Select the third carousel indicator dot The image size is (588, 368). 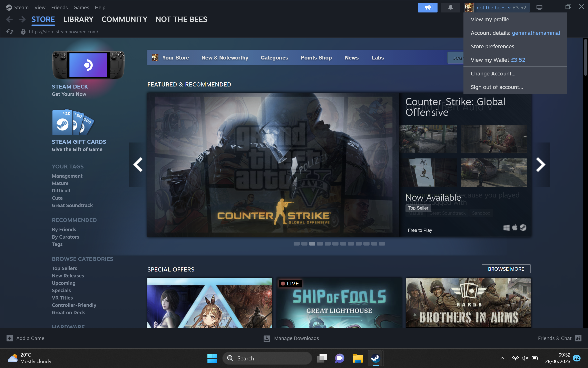[312, 244]
